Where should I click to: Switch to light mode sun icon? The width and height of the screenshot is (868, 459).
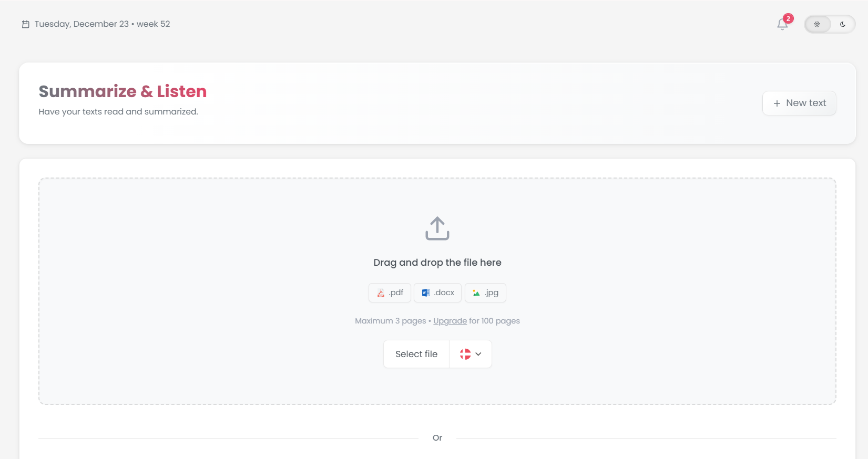point(817,24)
